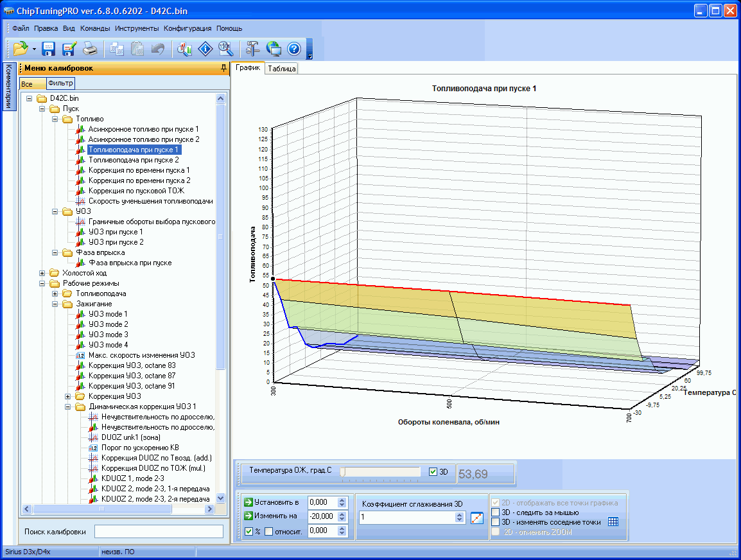Collapse the 'Зажигание' folder in tree
Image resolution: width=741 pixels, height=560 pixels.
tap(56, 304)
